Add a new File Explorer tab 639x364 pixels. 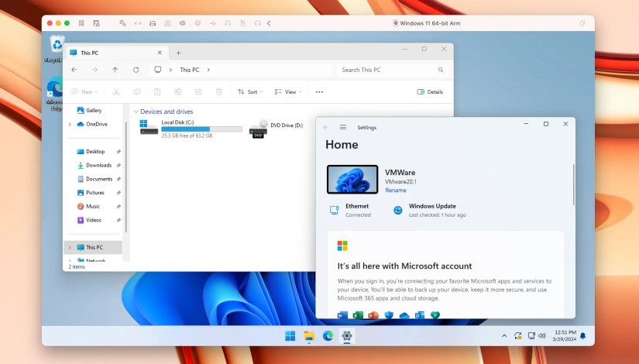point(178,53)
